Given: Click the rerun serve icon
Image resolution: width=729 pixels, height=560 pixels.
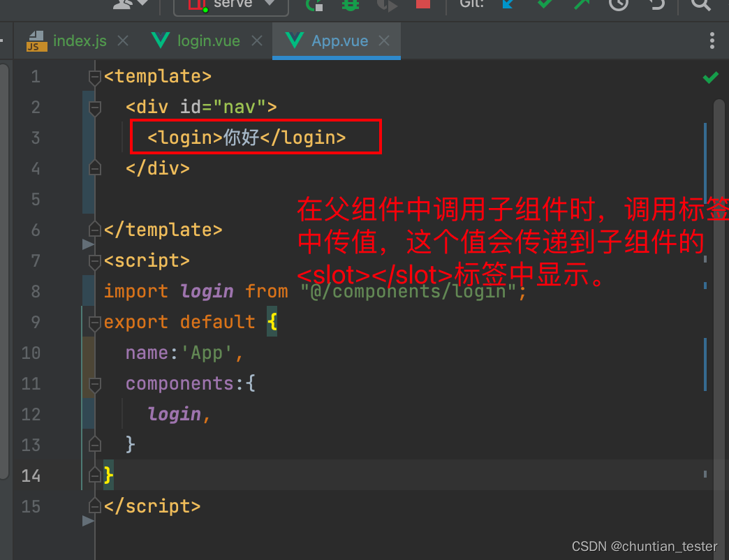Looking at the screenshot, I should click(x=314, y=5).
